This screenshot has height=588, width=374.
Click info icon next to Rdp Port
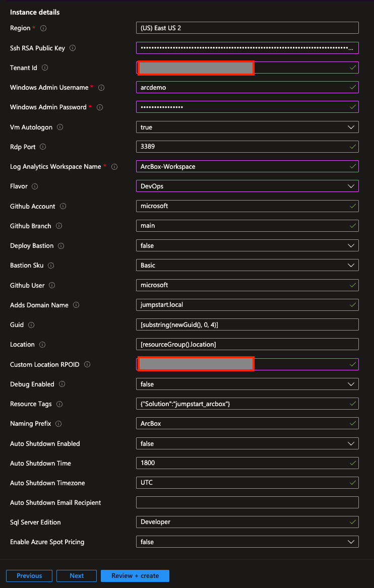point(43,147)
